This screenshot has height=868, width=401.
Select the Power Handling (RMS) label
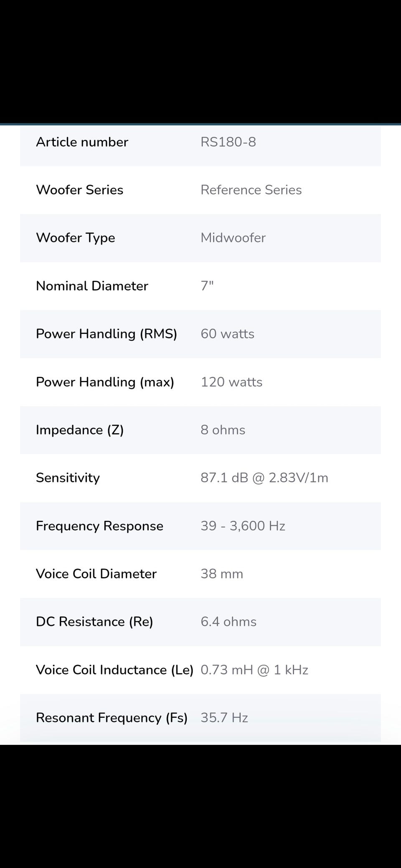click(x=107, y=334)
